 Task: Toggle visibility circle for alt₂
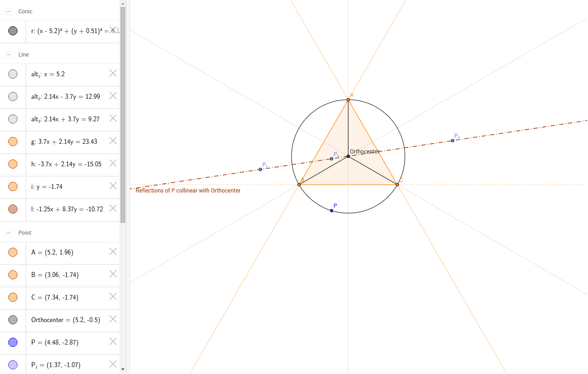point(13,96)
